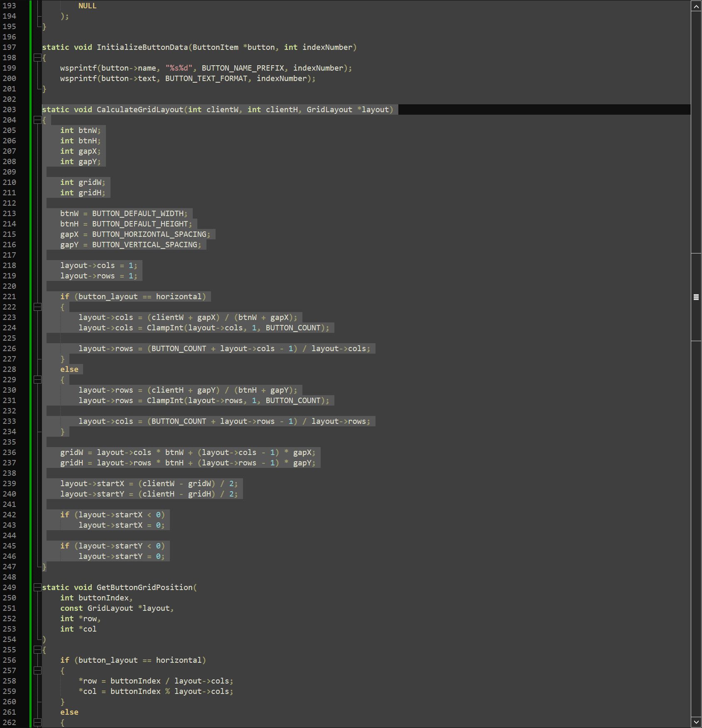The image size is (702, 728).
Task: Click ButtonItem type in line 197
Action: coord(216,47)
